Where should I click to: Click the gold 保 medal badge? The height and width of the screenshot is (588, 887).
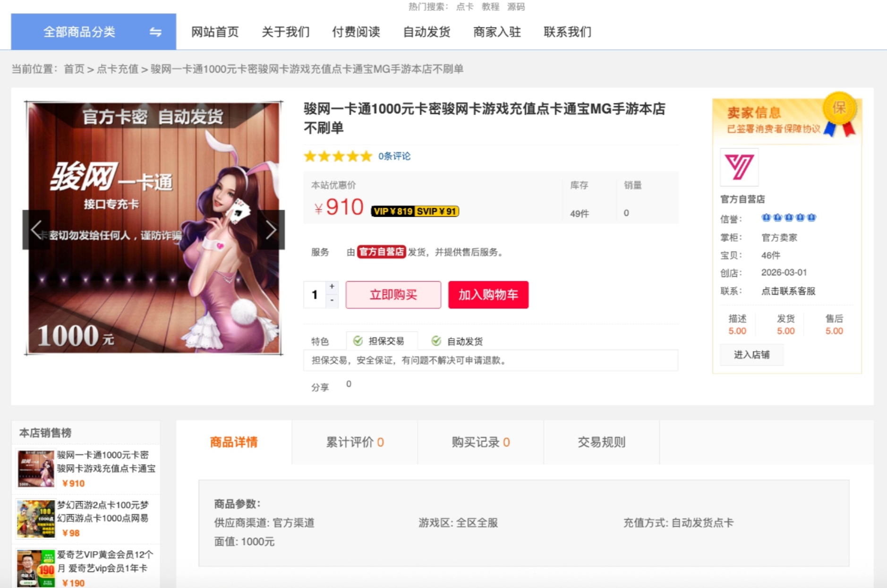pyautogui.click(x=840, y=109)
